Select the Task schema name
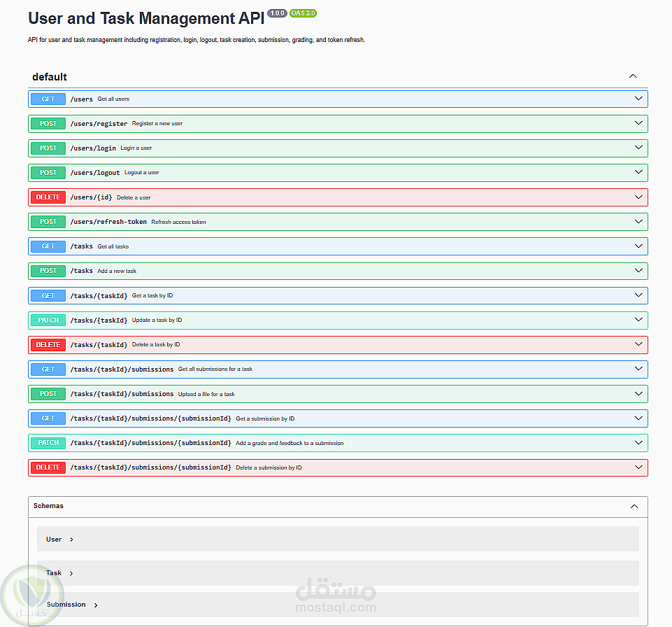Viewport: 672px width, 627px height. 54,573
